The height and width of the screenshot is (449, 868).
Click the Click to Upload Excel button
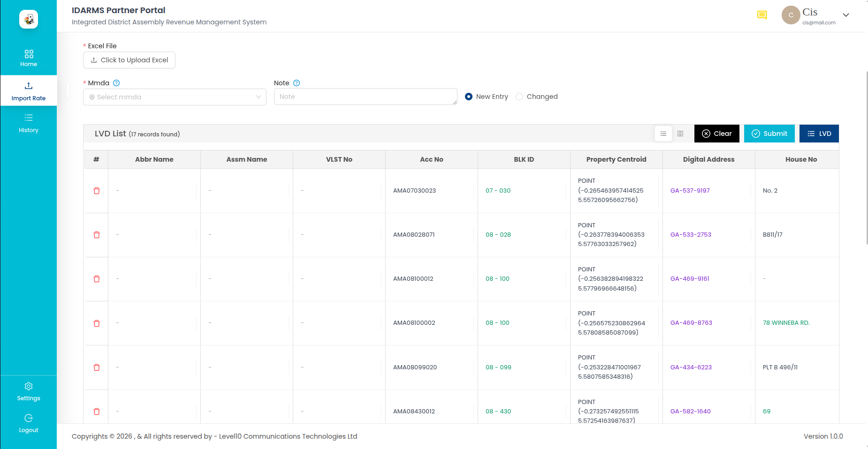click(129, 60)
